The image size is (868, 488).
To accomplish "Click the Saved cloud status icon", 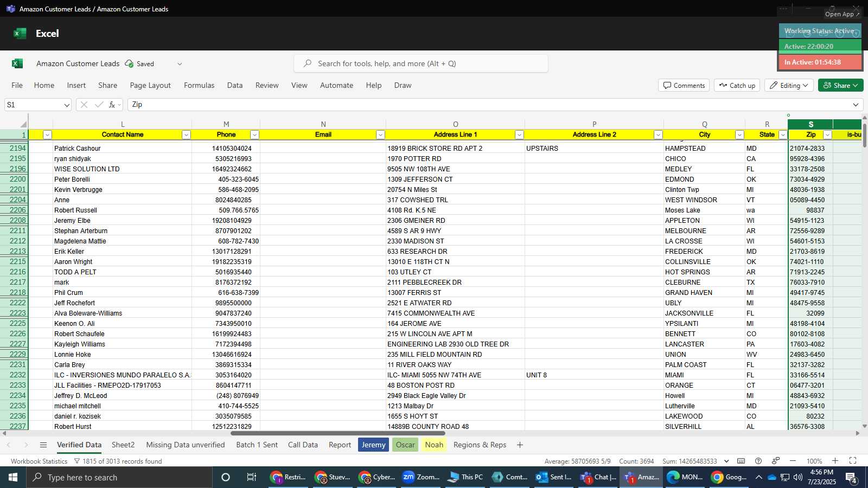I will [x=129, y=63].
